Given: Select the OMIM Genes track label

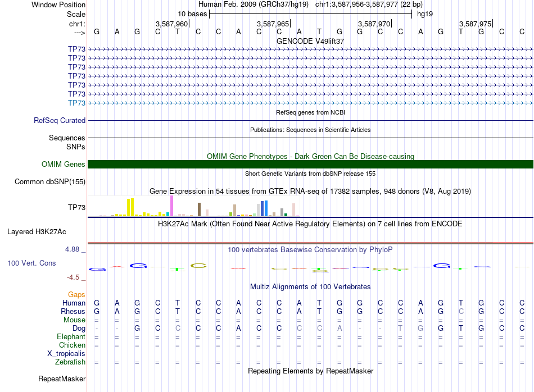Looking at the screenshot, I should (x=64, y=164).
